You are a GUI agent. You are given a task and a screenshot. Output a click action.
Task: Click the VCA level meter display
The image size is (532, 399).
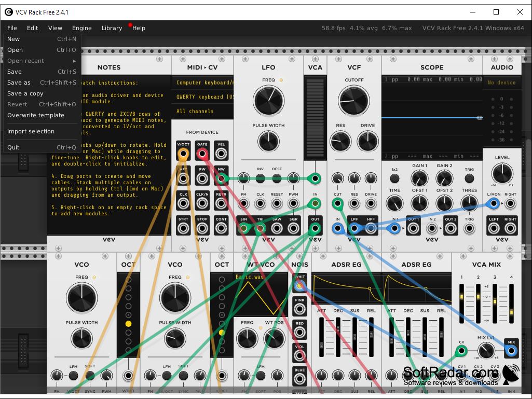pyautogui.click(x=315, y=117)
